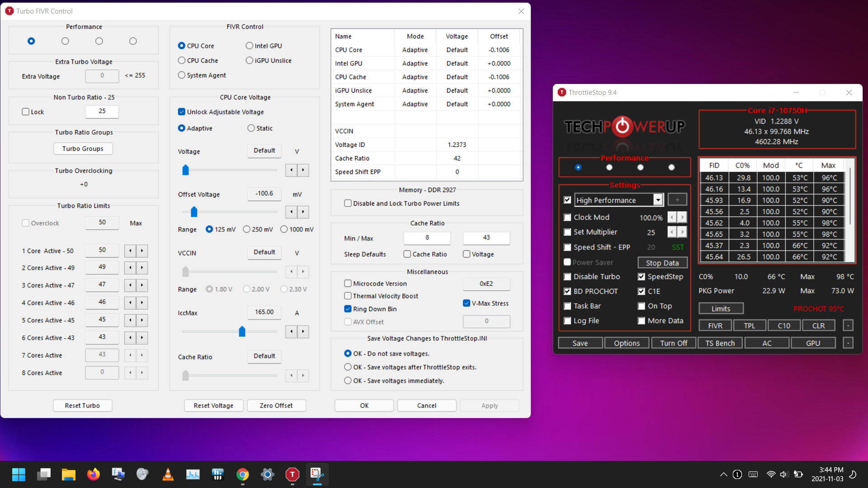Viewport: 868px width, 488px height.
Task: Click minus button next to GPU button
Action: click(x=848, y=343)
